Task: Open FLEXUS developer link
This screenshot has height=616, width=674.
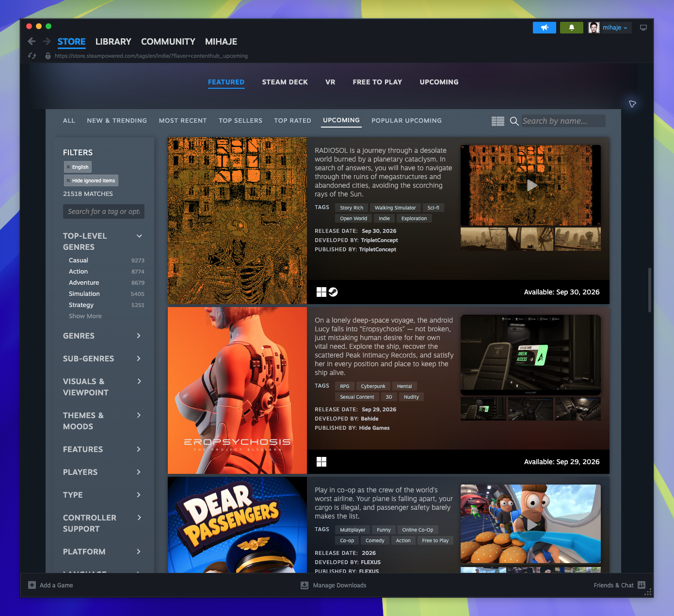Action: pos(371,562)
